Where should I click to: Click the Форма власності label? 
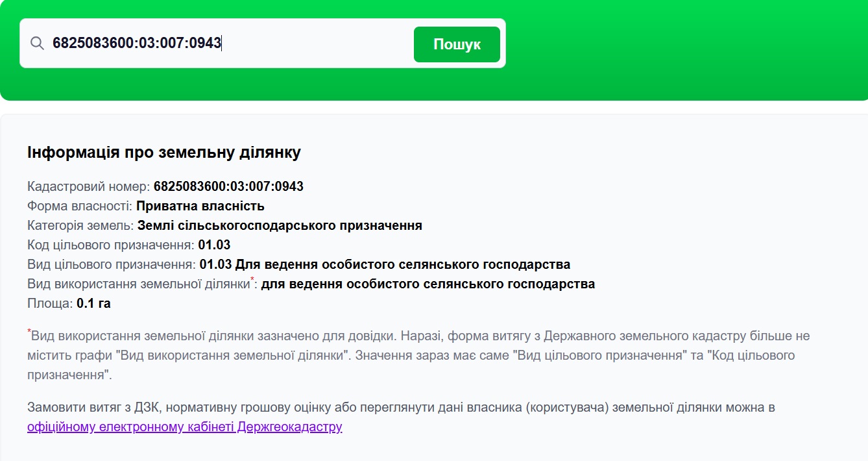[80, 206]
